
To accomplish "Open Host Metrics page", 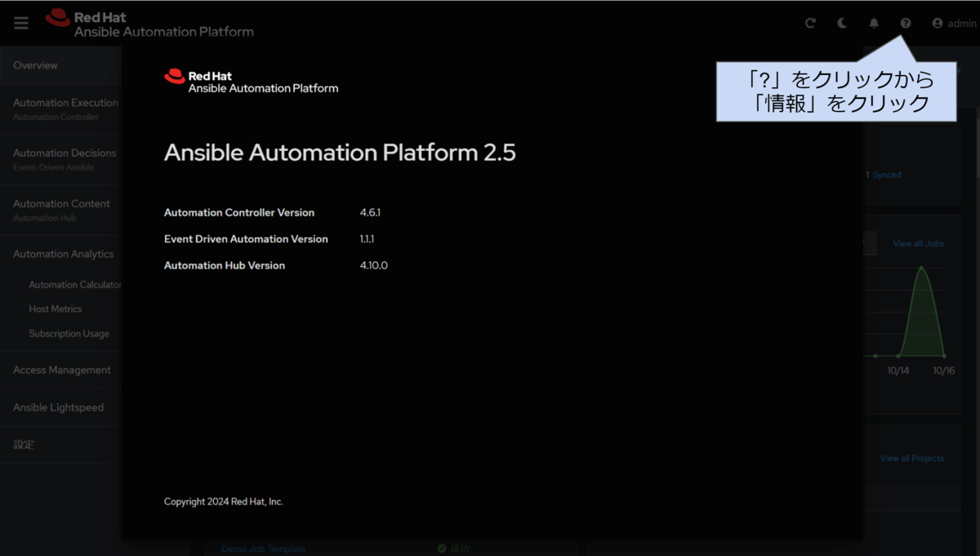I will coord(56,309).
